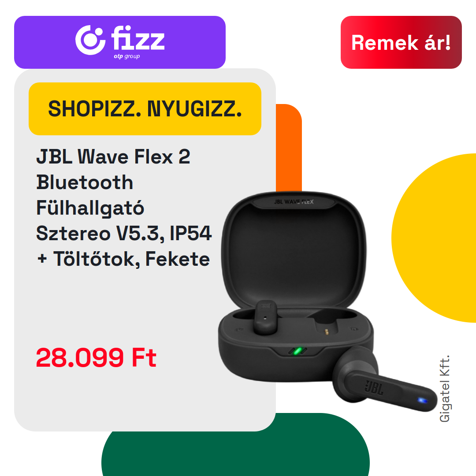Select the Remek ár! red badge
The image size is (476, 476).
coord(401,42)
